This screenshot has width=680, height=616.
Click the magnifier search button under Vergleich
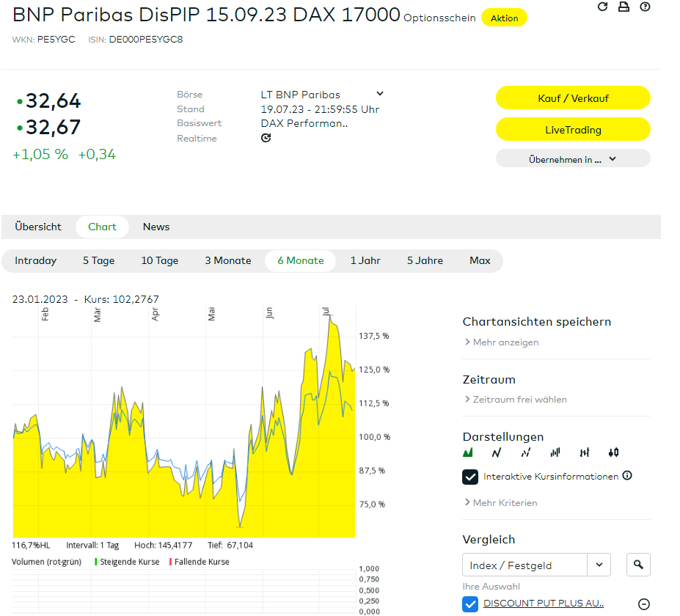click(638, 565)
